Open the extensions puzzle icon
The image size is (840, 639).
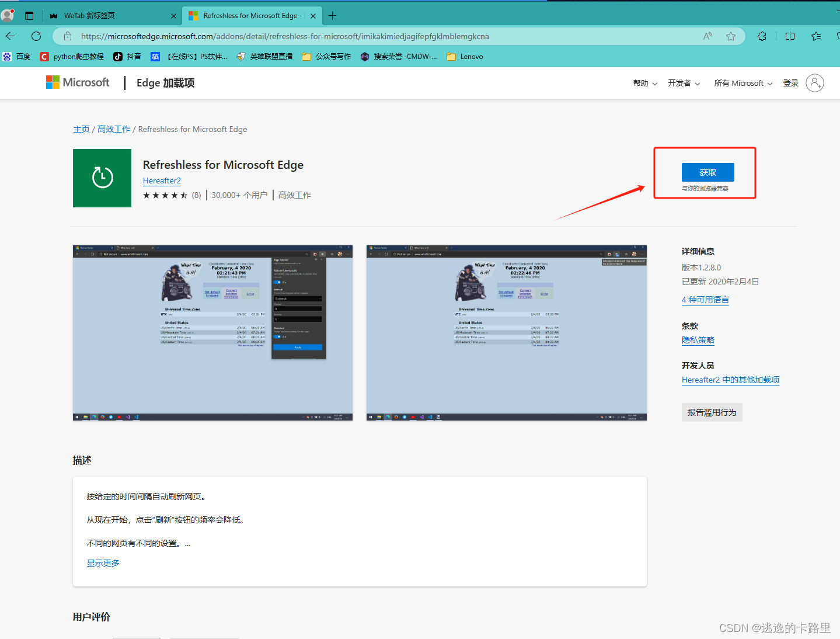pyautogui.click(x=762, y=36)
